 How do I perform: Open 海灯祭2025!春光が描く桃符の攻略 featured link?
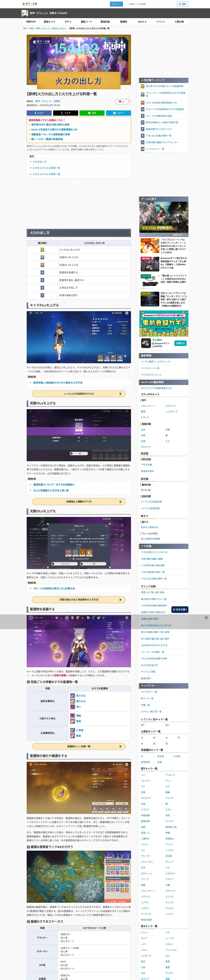(x=50, y=124)
